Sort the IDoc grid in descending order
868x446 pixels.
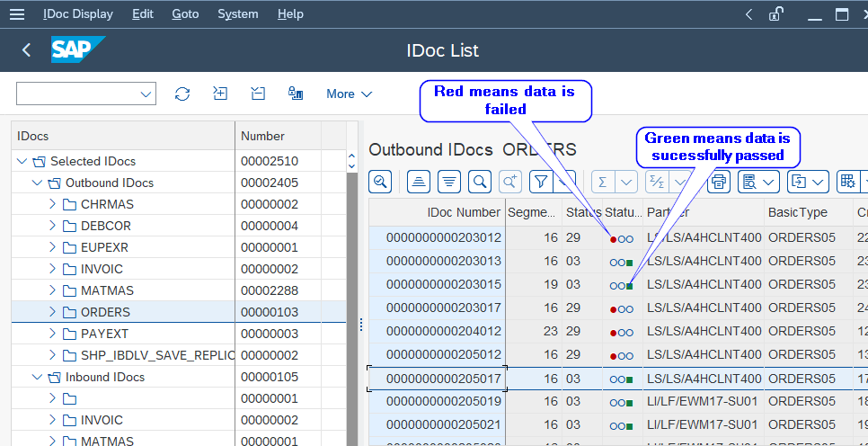(x=449, y=181)
